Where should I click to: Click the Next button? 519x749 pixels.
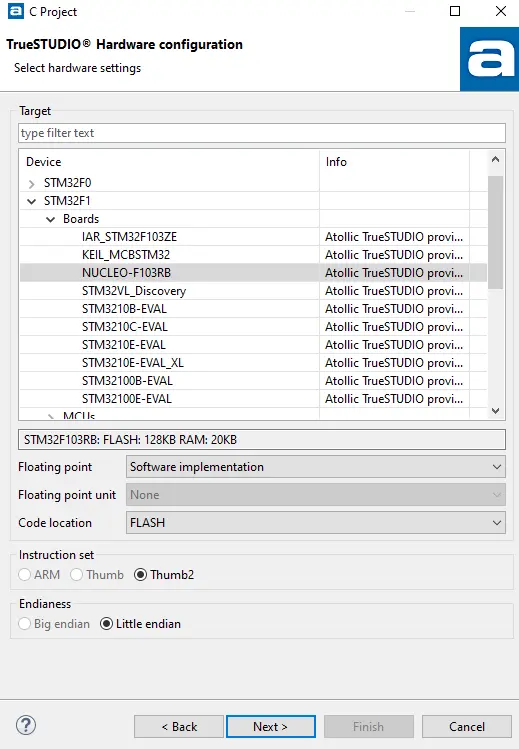pyautogui.click(x=271, y=727)
